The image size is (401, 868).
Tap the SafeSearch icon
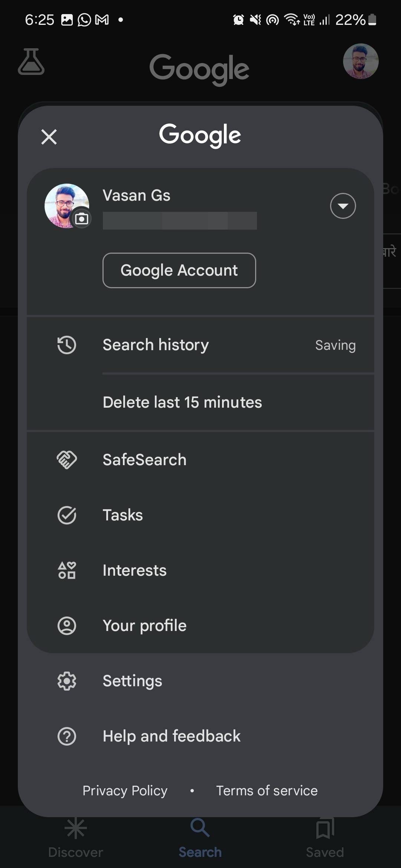pos(67,460)
